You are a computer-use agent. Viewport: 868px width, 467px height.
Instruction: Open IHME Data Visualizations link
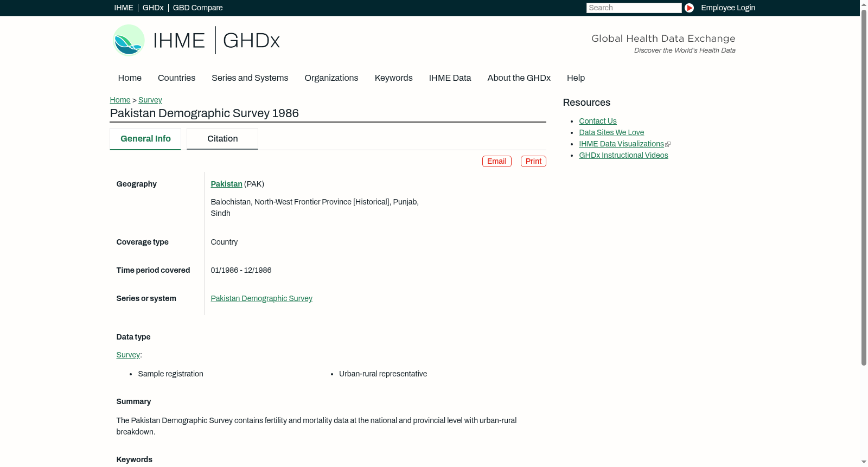[621, 144]
